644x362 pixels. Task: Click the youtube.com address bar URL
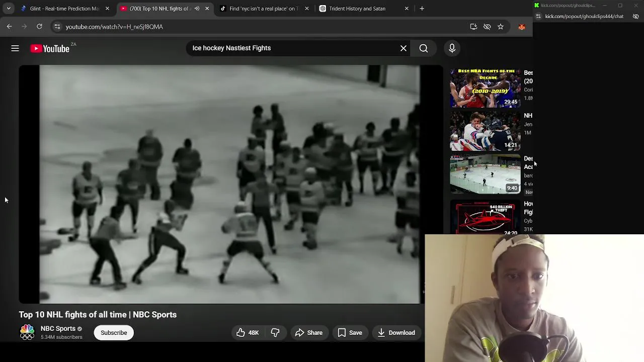coord(114,27)
